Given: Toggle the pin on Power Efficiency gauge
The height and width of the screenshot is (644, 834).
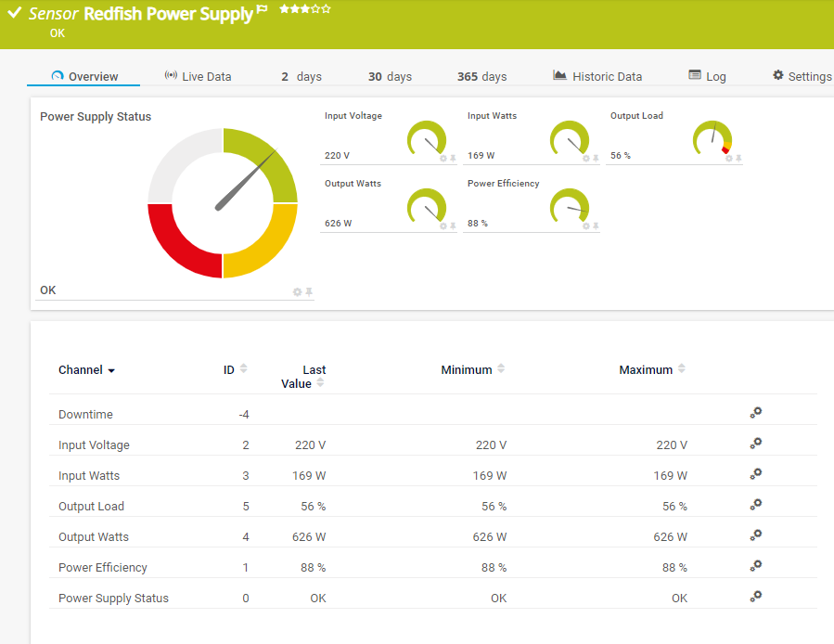Looking at the screenshot, I should pos(596,226).
